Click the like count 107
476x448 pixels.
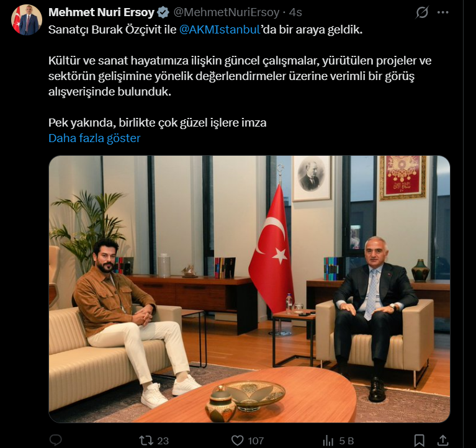click(x=256, y=441)
